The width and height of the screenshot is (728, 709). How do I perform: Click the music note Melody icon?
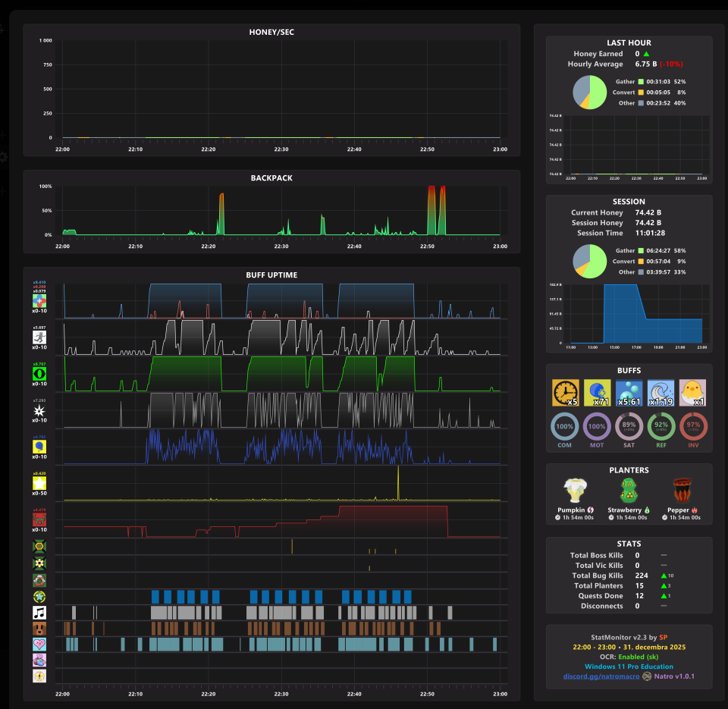39,613
